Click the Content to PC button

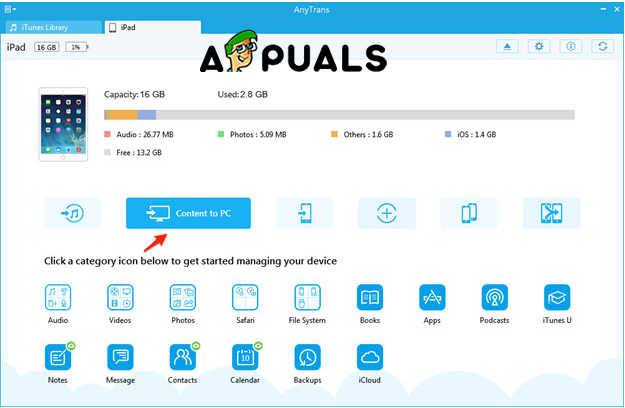point(188,213)
